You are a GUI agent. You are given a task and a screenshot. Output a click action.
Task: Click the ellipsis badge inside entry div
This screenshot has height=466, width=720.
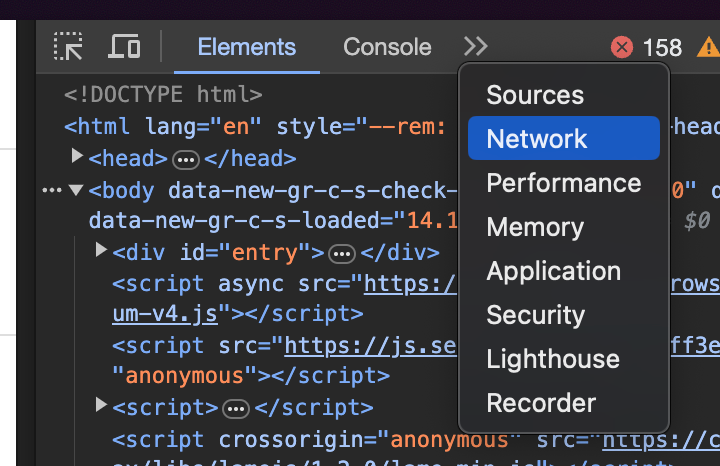click(342, 254)
